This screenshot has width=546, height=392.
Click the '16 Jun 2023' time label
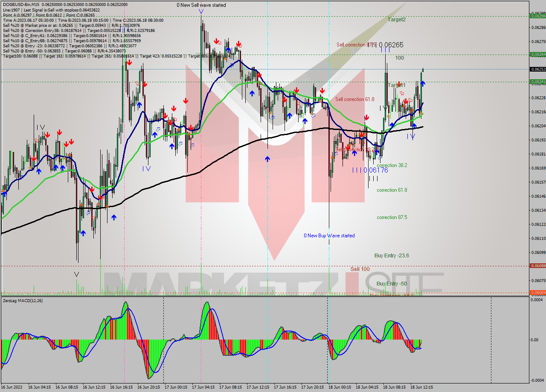click(x=12, y=387)
